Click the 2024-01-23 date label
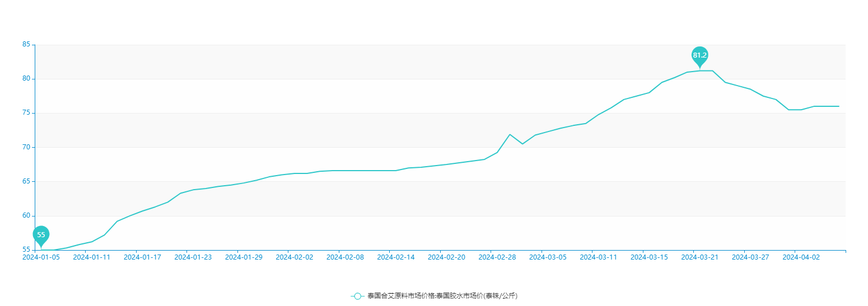This screenshot has height=306, width=868. (x=193, y=257)
